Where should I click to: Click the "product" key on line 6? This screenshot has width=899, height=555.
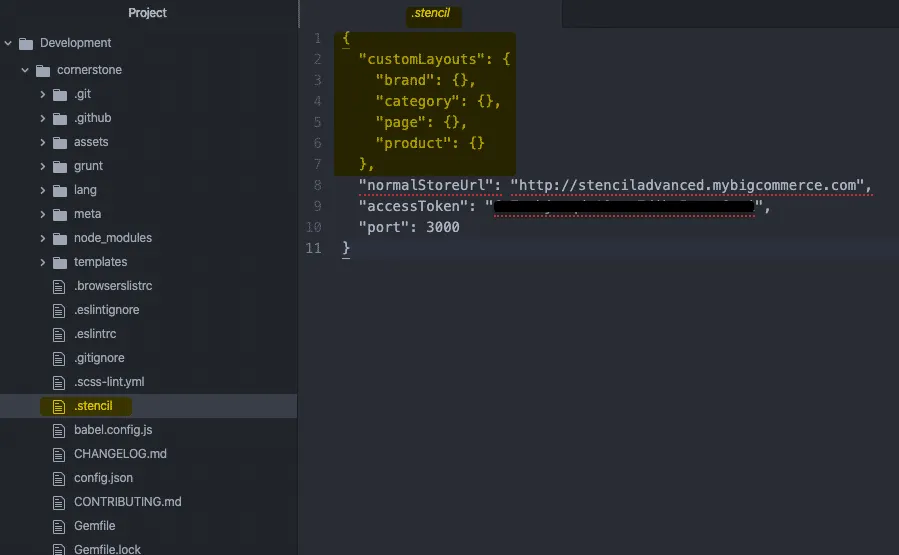point(413,143)
